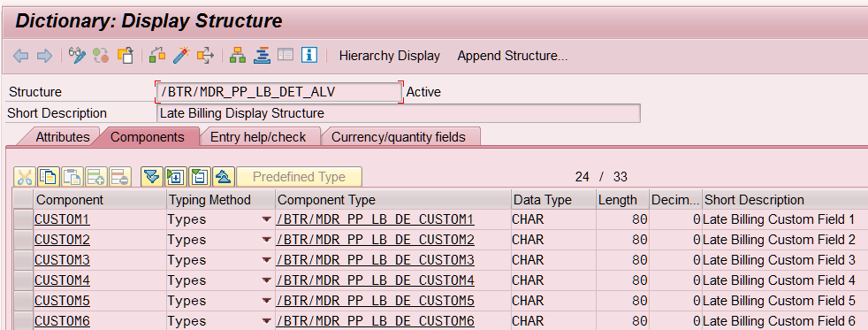Select the CUSTOM2 row selector box
Viewport: 868px width, 330px height.
pyautogui.click(x=23, y=241)
